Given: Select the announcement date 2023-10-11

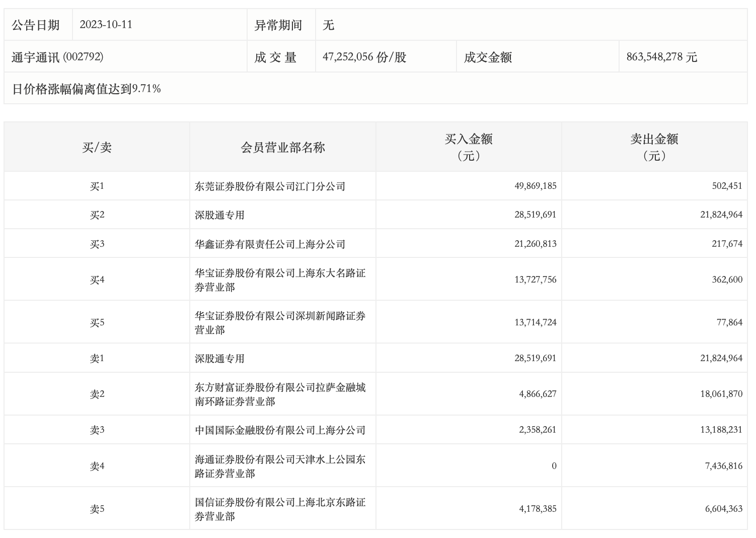Looking at the screenshot, I should click(106, 25).
